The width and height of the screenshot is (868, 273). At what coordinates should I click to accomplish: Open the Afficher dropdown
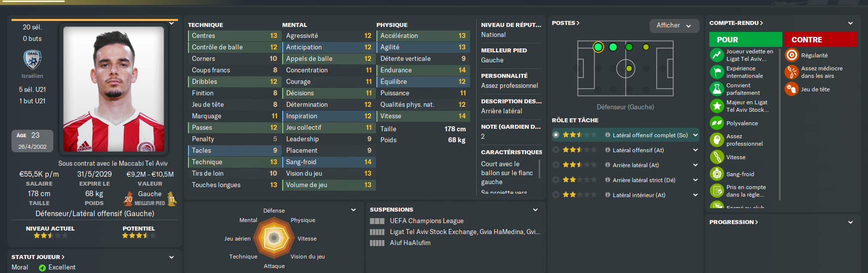[x=674, y=25]
